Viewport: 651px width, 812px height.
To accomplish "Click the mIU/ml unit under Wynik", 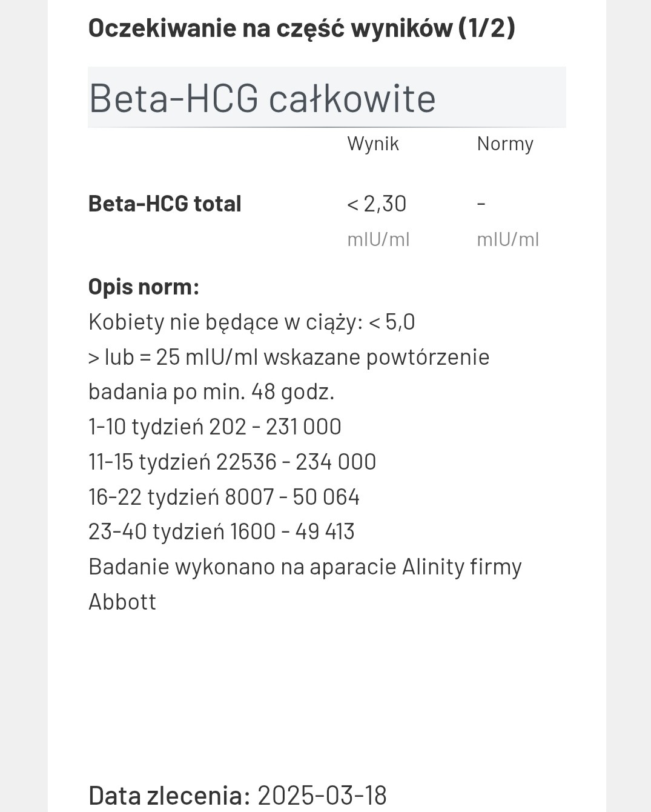I will point(378,239).
